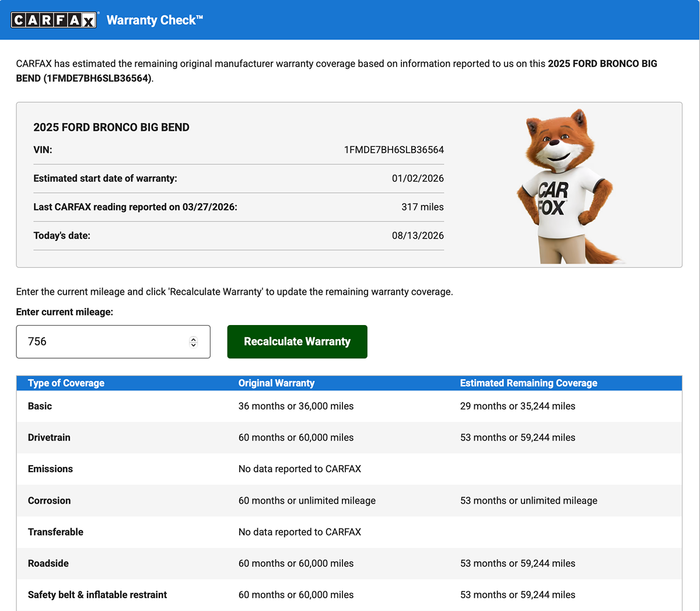
Task: Click the 'Emissions' coverage row label
Action: pyautogui.click(x=50, y=469)
